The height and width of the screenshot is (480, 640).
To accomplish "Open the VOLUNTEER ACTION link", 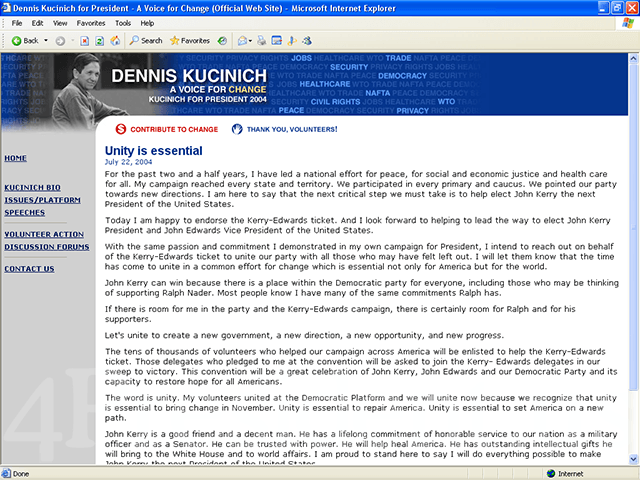I will click(x=44, y=234).
